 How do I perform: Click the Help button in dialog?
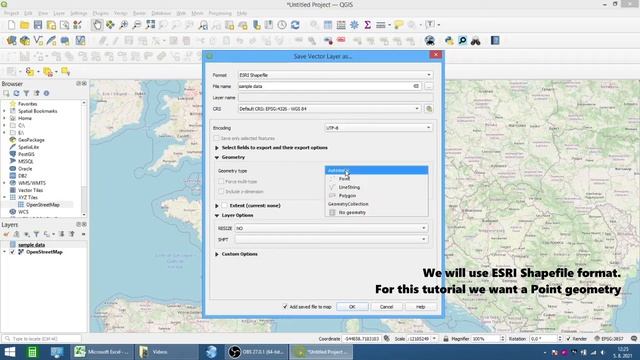420,307
